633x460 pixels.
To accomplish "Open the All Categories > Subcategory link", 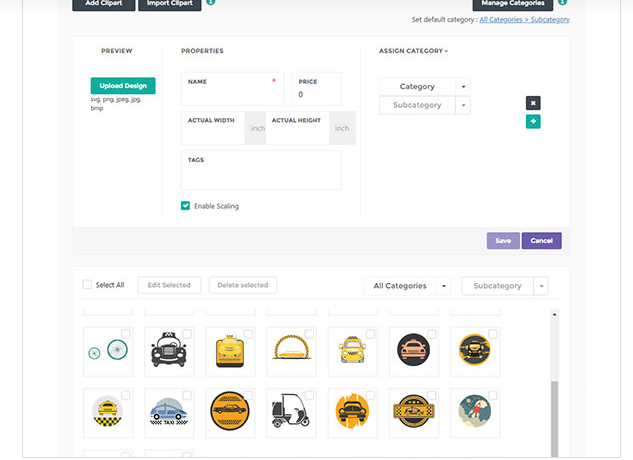I will click(524, 20).
